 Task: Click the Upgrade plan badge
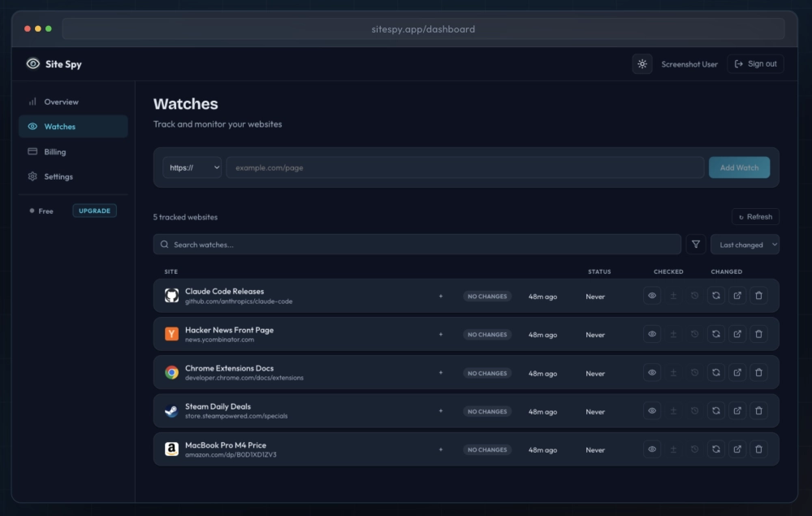94,210
